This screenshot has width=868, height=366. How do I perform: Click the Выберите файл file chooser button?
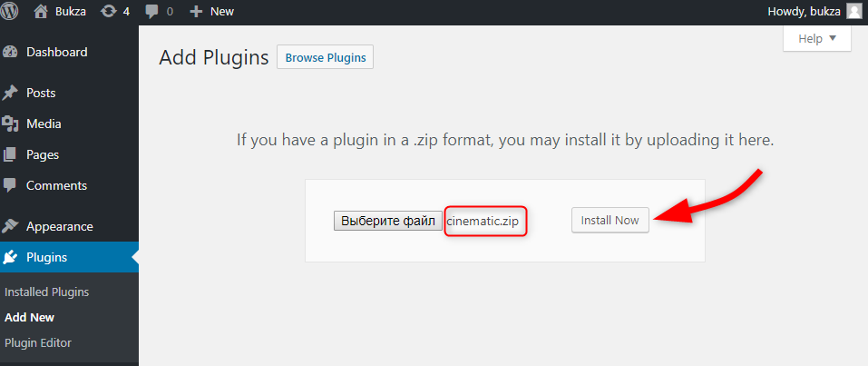(x=388, y=221)
